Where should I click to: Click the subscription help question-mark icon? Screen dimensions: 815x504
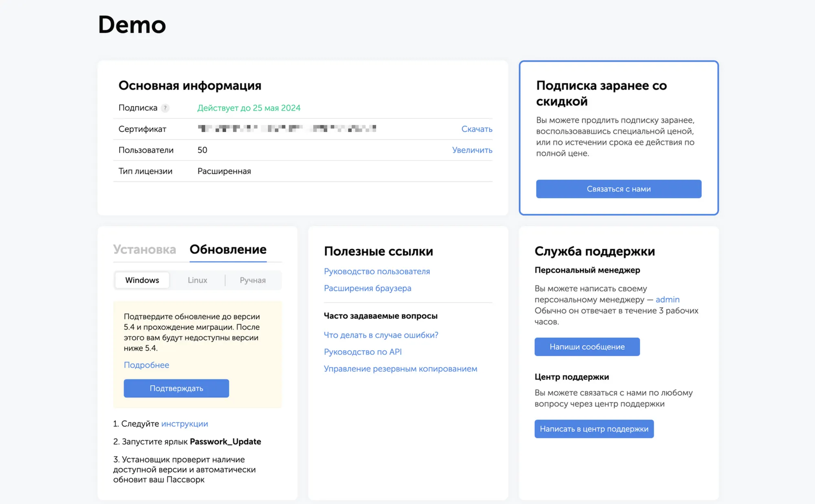pos(165,108)
